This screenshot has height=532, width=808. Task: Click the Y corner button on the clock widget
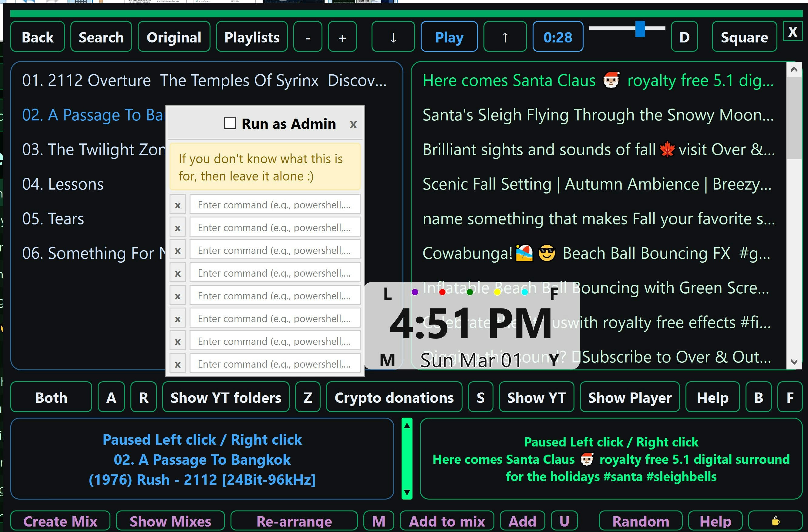coord(554,360)
